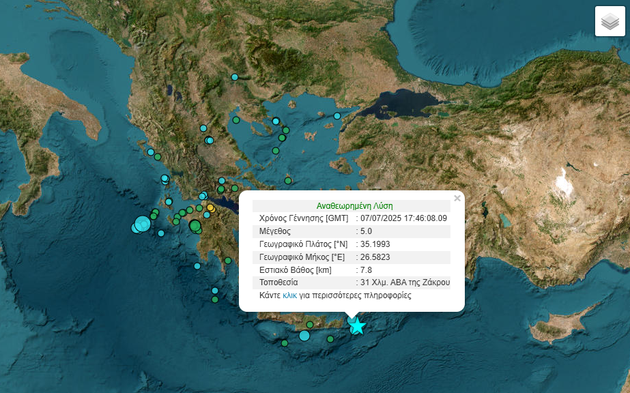Viewport: 630px width, 393px height.
Task: Click the longitude value '26.5823'
Action: click(x=375, y=257)
